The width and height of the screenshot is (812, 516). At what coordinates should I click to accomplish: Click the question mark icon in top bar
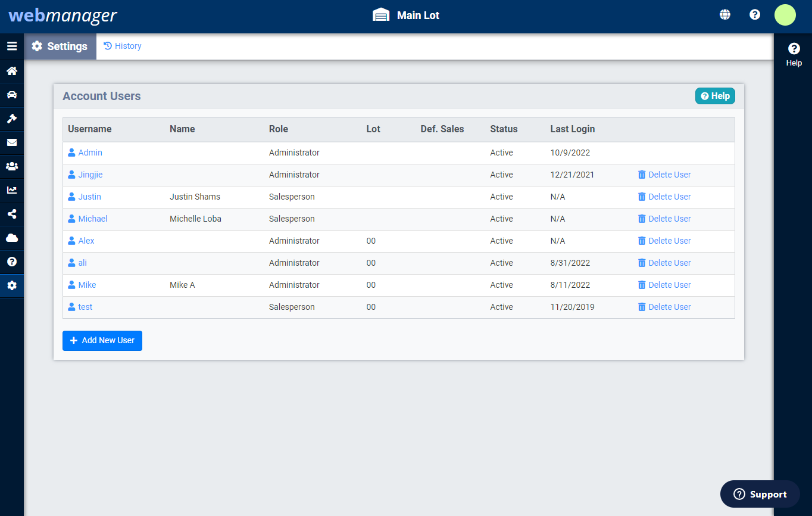[755, 15]
